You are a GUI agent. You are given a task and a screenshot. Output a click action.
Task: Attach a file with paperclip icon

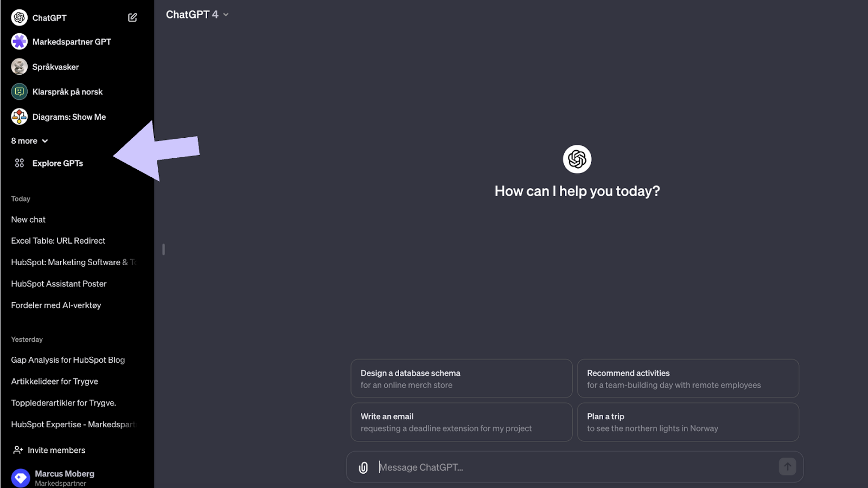coord(363,467)
